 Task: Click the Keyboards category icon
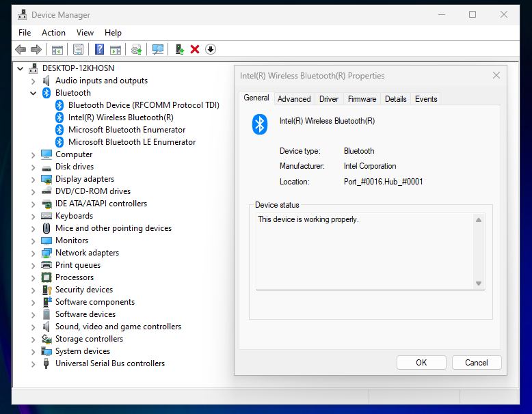click(x=46, y=216)
